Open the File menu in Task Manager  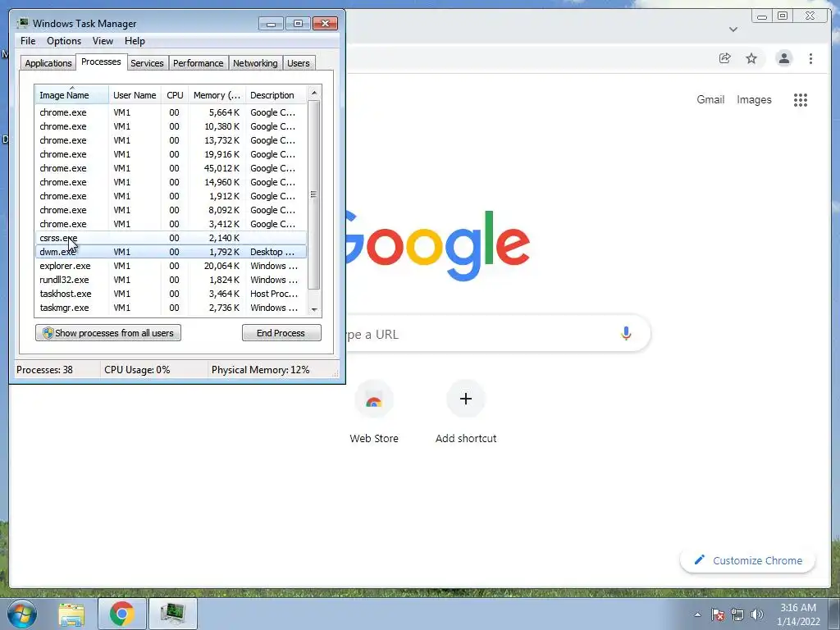point(28,41)
